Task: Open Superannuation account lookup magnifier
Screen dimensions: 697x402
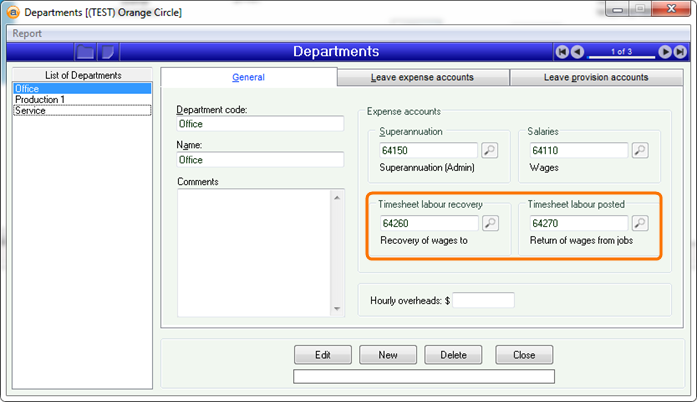Action: (490, 151)
